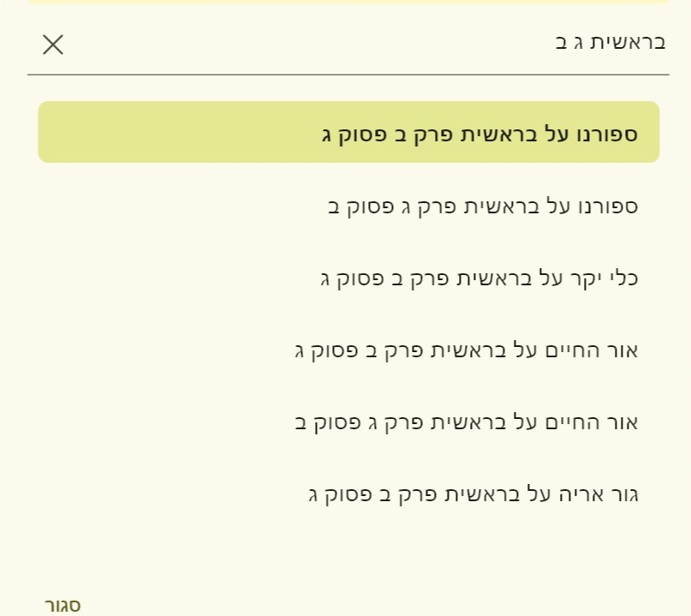Choose Or HaChaim on chapter 3 verse 2
This screenshot has width=691, height=616.
(466, 422)
